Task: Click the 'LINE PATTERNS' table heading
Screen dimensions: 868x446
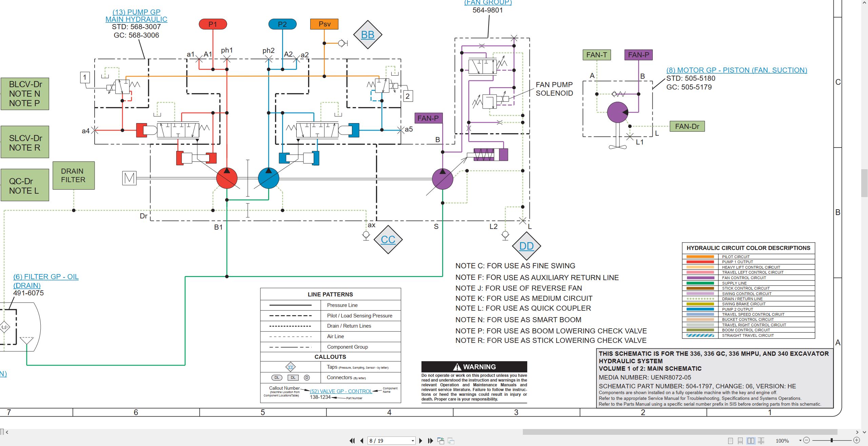Action: click(330, 294)
